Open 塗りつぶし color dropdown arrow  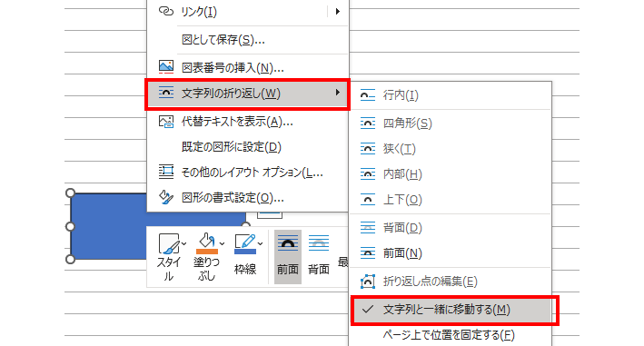(x=223, y=243)
